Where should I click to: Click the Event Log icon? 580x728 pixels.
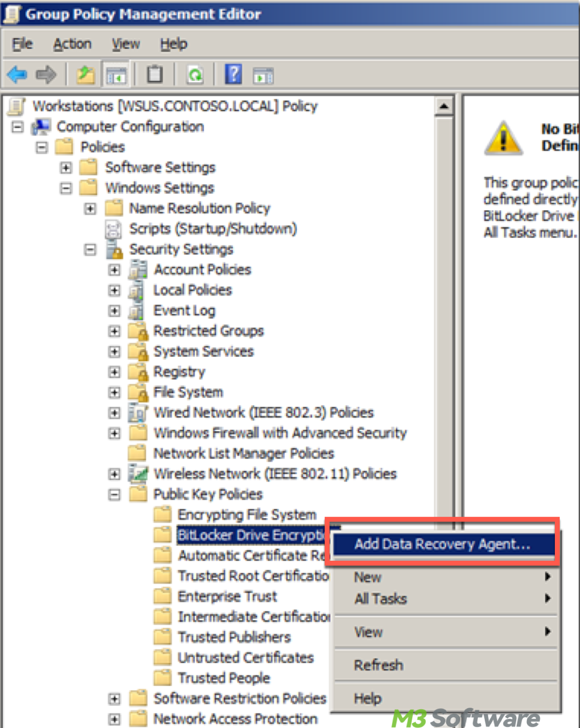137,311
